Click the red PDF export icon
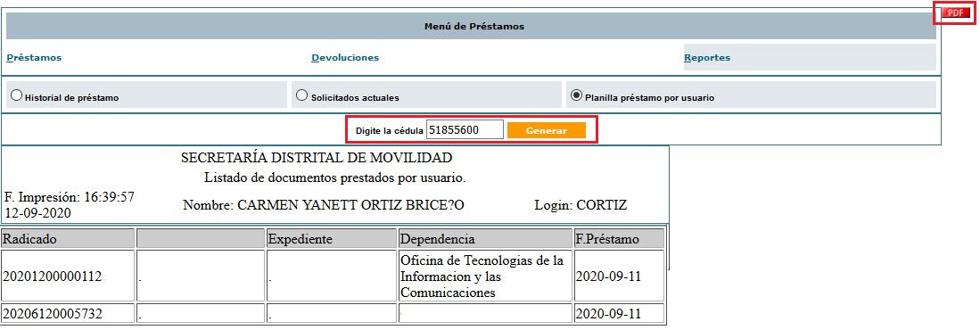 pos(956,12)
